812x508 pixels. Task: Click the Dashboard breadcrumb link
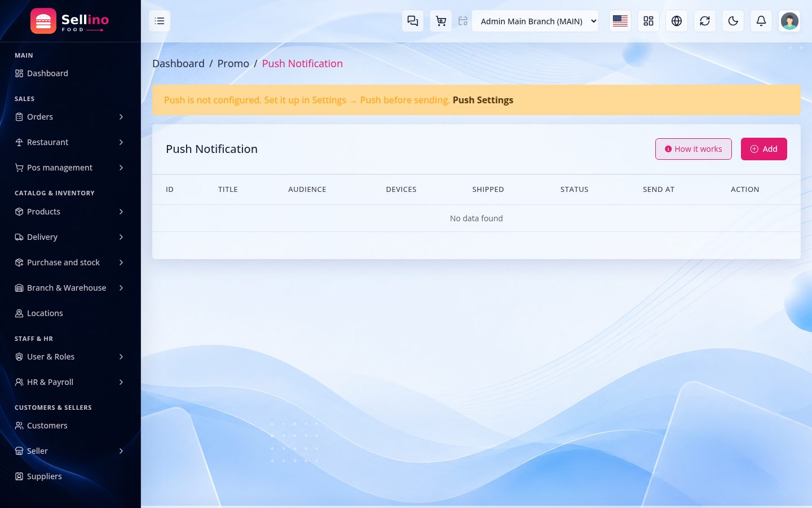[178, 64]
